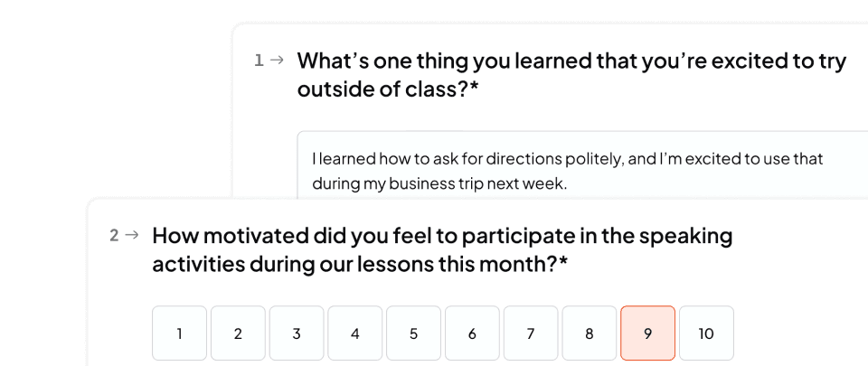The image size is (868, 366).
Task: Click the arrow icon beside question 1
Action: [278, 61]
